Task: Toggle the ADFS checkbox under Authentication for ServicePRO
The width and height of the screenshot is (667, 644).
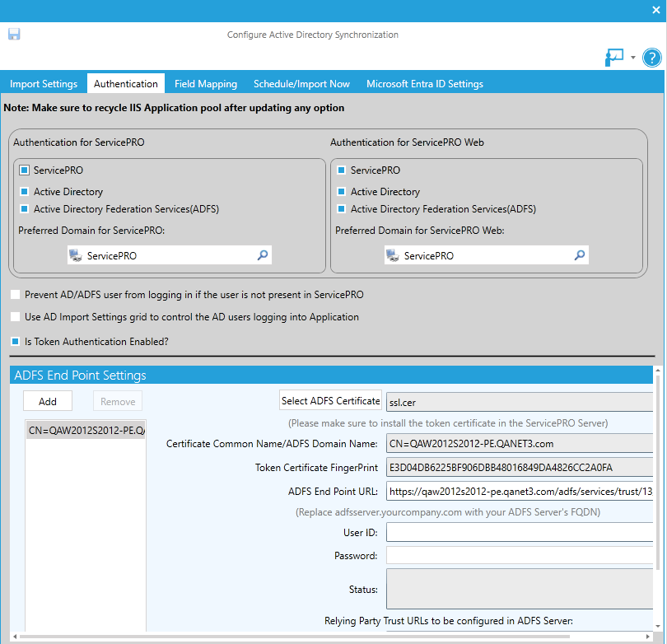Action: pos(24,209)
